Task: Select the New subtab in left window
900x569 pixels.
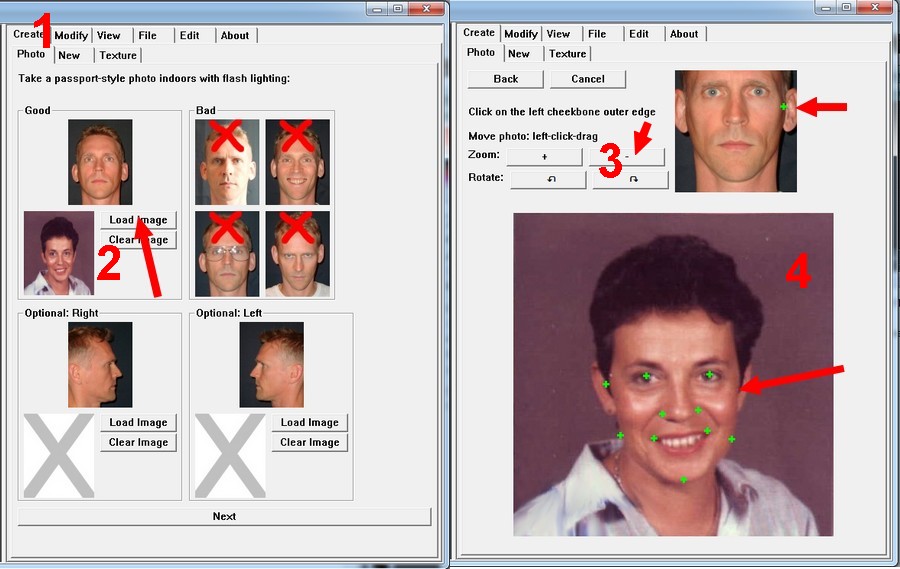Action: pos(69,56)
